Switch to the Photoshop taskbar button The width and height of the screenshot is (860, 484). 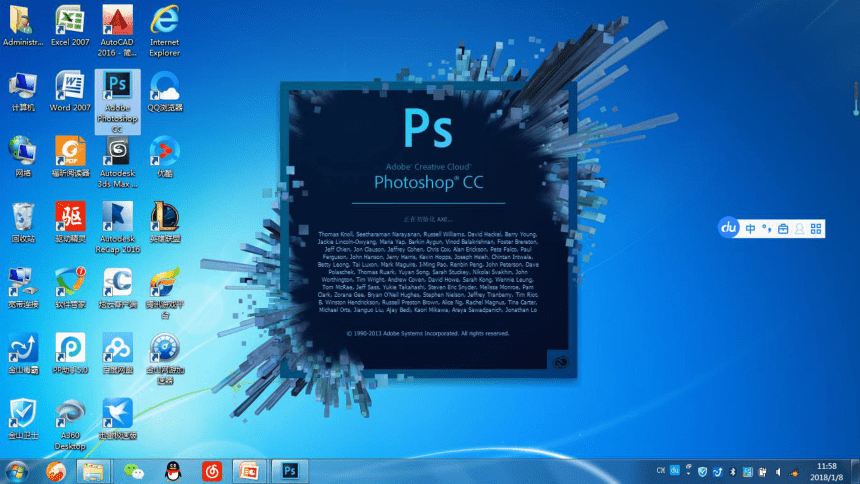290,471
